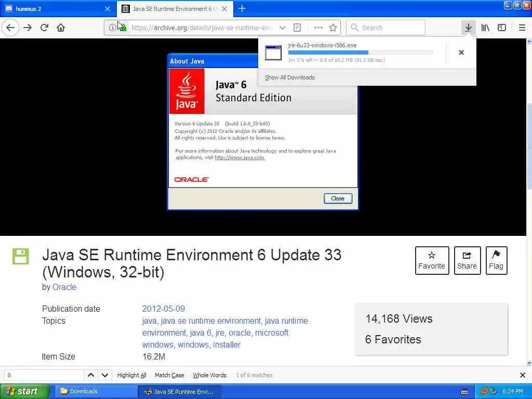Go back with the browser back arrow
Image resolution: width=532 pixels, height=399 pixels.
tap(10, 28)
